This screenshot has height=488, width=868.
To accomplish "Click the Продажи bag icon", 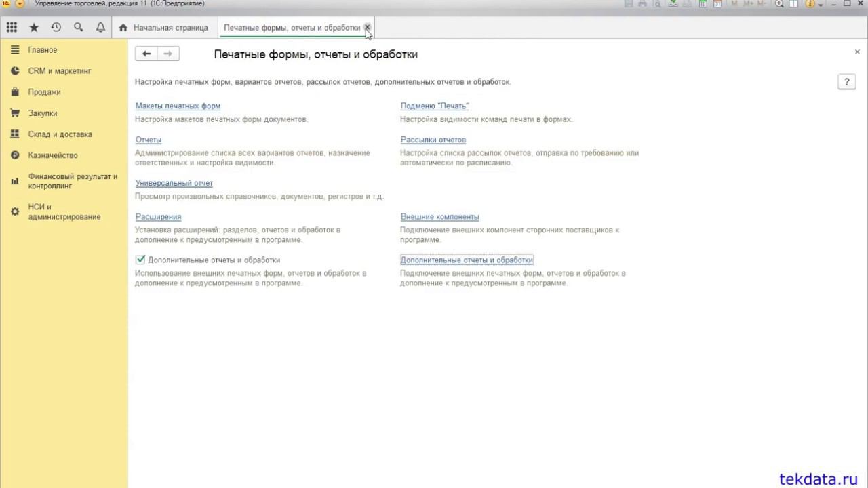I will pyautogui.click(x=15, y=92).
